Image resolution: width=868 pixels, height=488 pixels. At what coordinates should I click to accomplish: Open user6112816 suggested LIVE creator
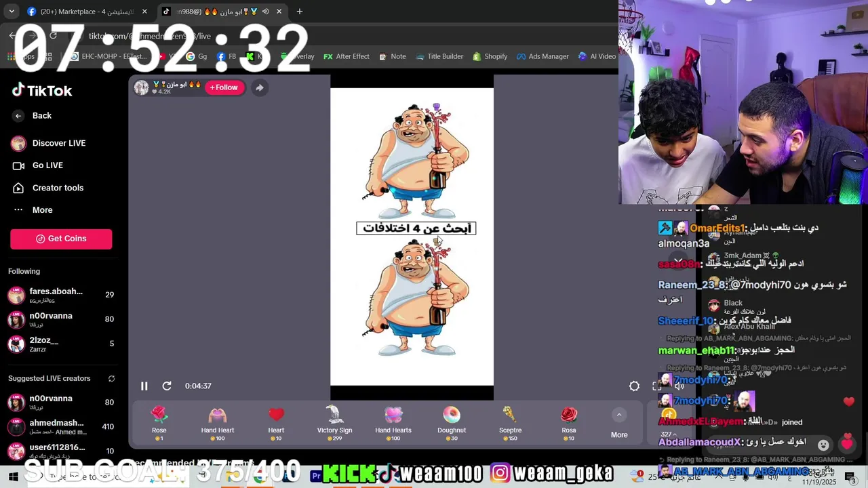click(x=61, y=451)
